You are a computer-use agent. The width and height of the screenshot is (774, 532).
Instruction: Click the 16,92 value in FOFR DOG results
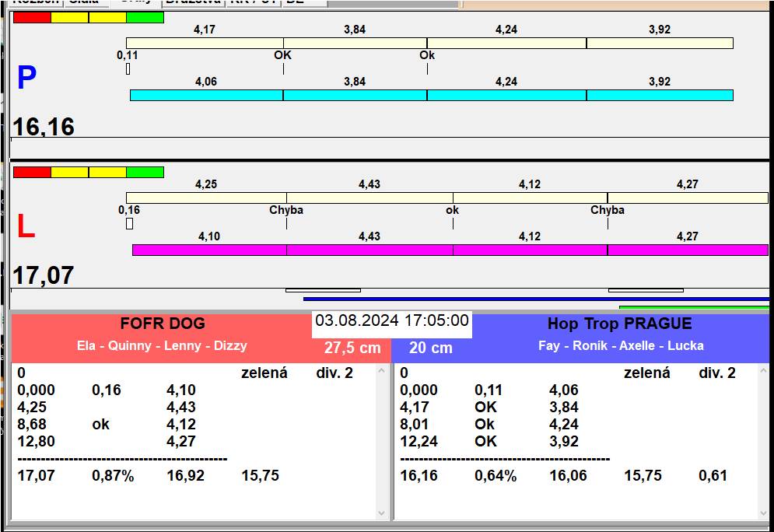185,475
